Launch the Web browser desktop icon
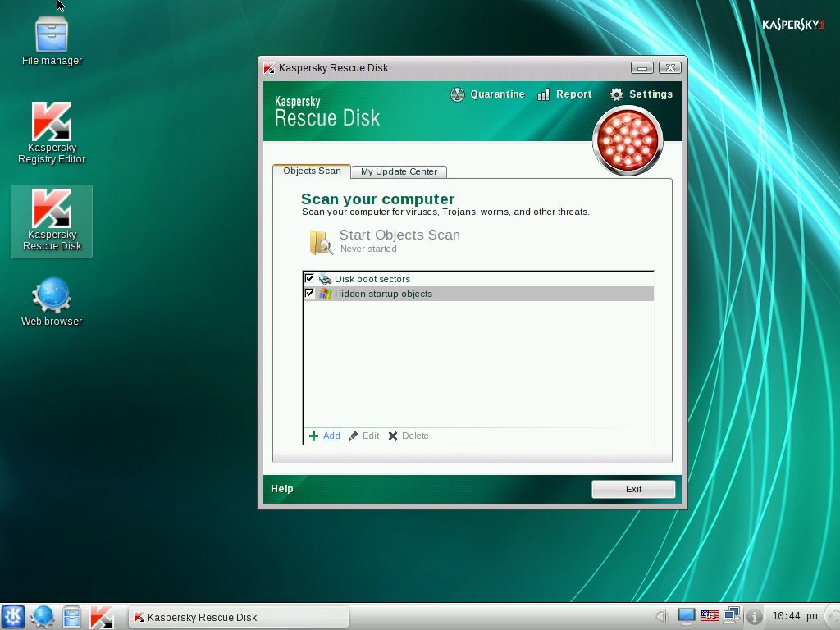The width and height of the screenshot is (840, 630). pos(52,302)
